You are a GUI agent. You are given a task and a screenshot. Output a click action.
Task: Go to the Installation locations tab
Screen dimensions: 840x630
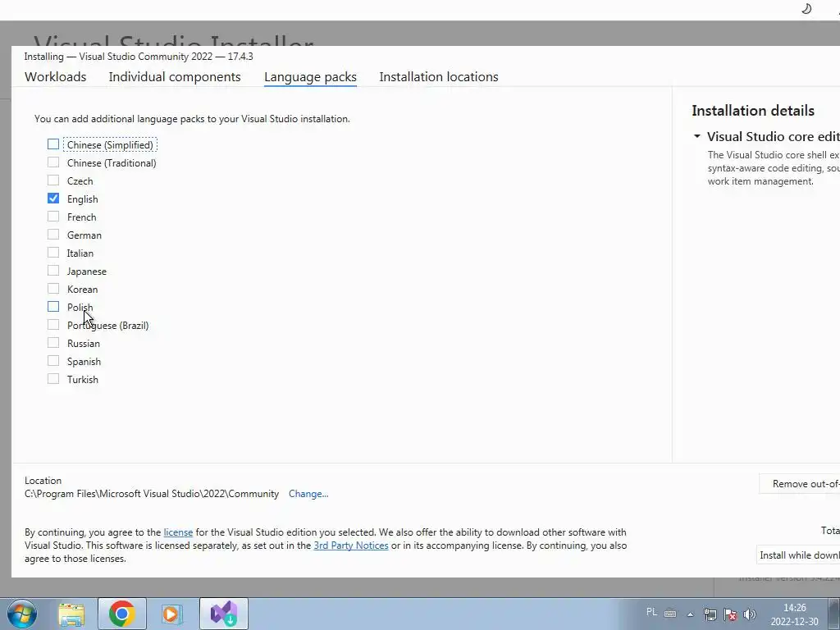pyautogui.click(x=439, y=76)
